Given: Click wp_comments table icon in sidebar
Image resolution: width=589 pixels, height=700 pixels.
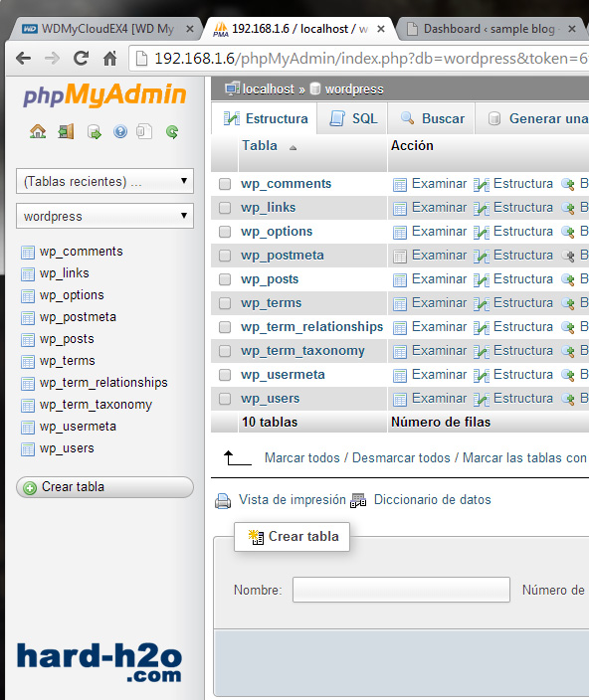Looking at the screenshot, I should pyautogui.click(x=28, y=253).
